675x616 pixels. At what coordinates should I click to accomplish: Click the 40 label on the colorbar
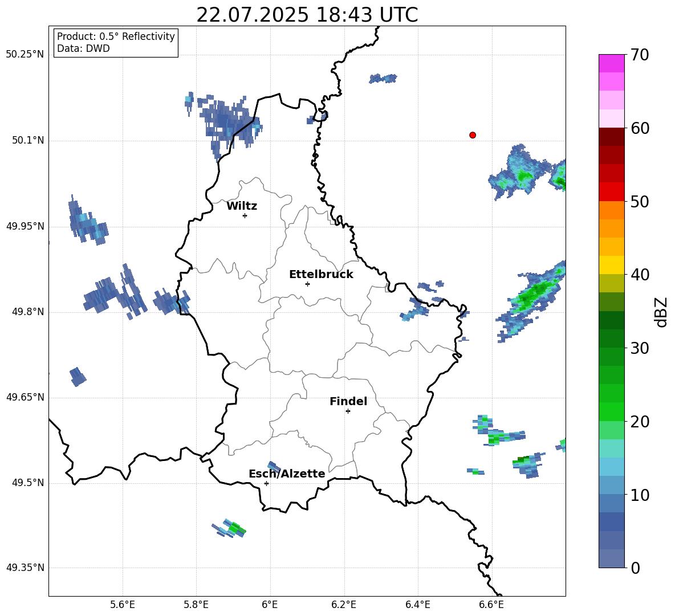pos(640,275)
